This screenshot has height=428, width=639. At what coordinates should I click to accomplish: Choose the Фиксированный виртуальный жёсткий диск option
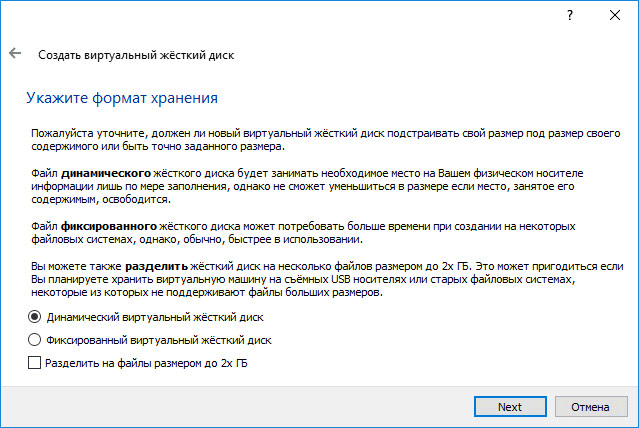coord(36,340)
